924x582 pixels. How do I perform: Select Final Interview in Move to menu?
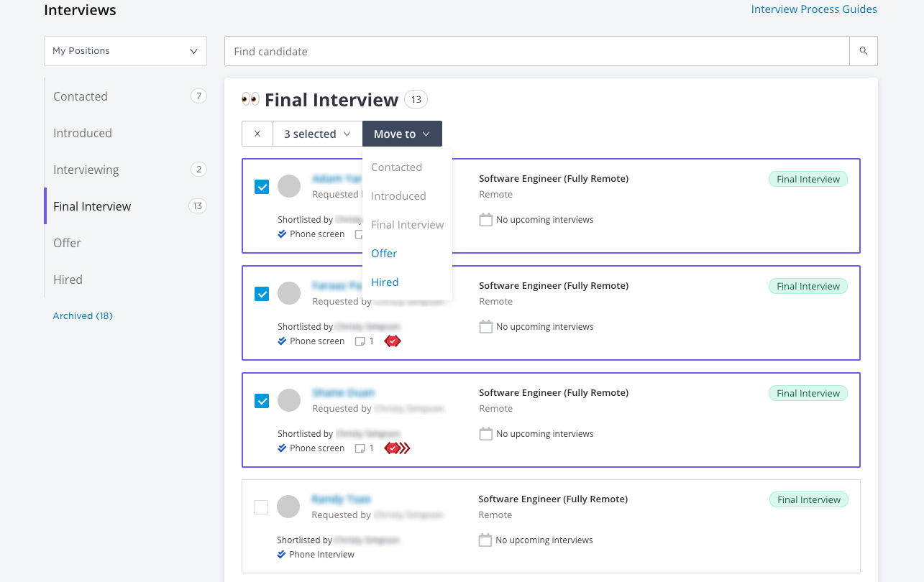(408, 225)
